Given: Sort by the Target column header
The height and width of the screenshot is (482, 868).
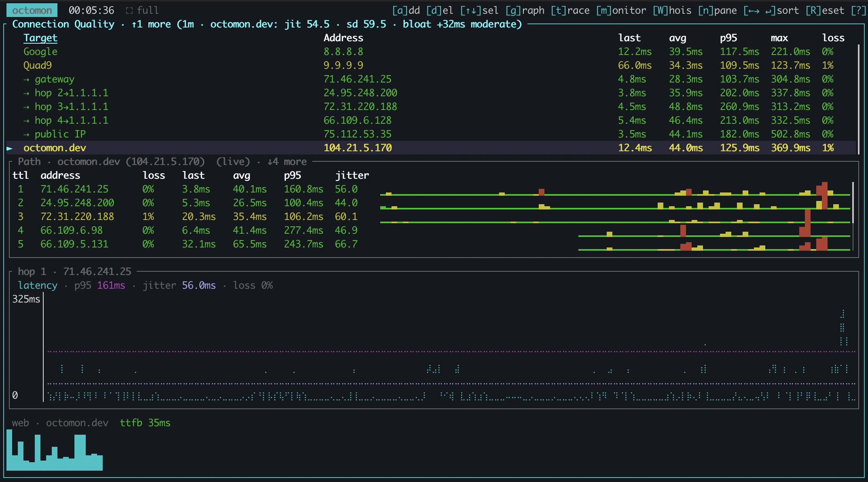Looking at the screenshot, I should 40,38.
